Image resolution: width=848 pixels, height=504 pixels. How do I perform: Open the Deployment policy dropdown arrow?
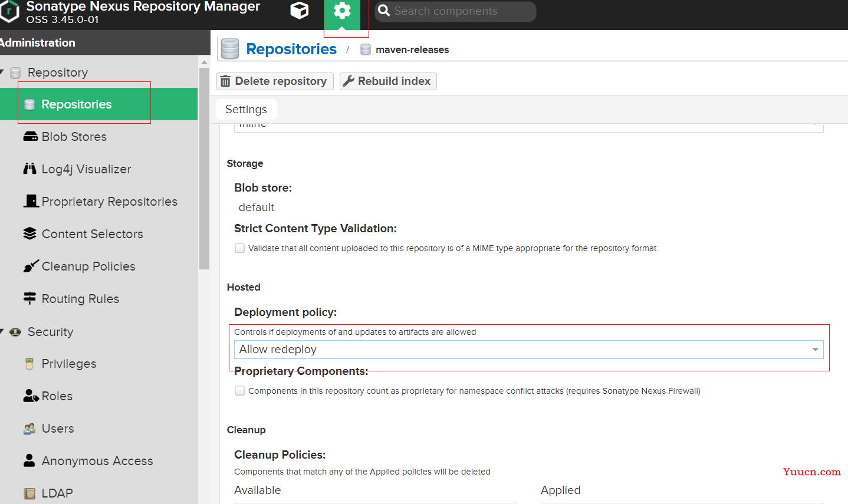pos(815,350)
